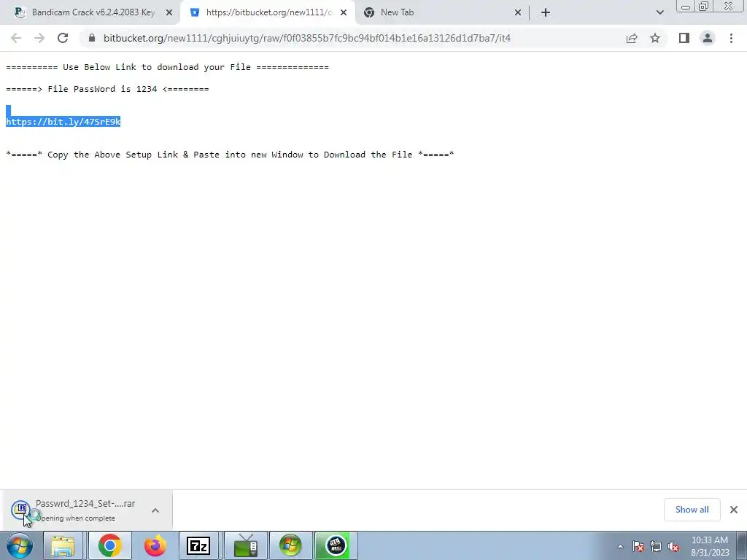
Task: Open Chrome from the taskbar
Action: coord(110,545)
